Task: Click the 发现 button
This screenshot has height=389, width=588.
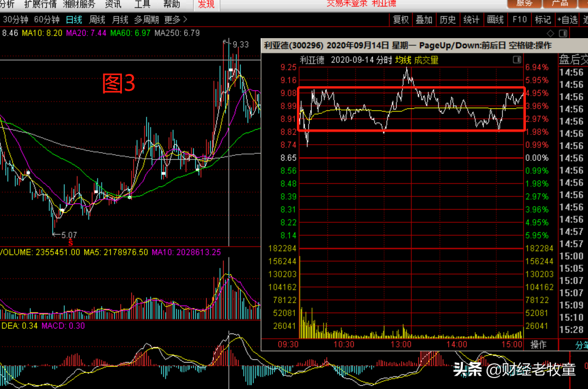Action: click(206, 5)
